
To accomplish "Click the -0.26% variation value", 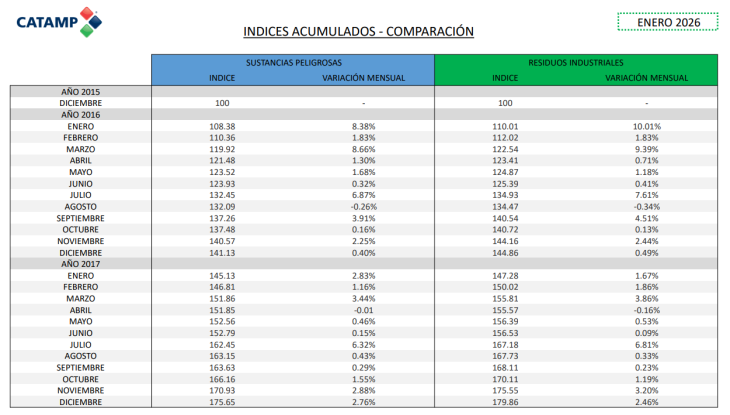I will point(363,206).
